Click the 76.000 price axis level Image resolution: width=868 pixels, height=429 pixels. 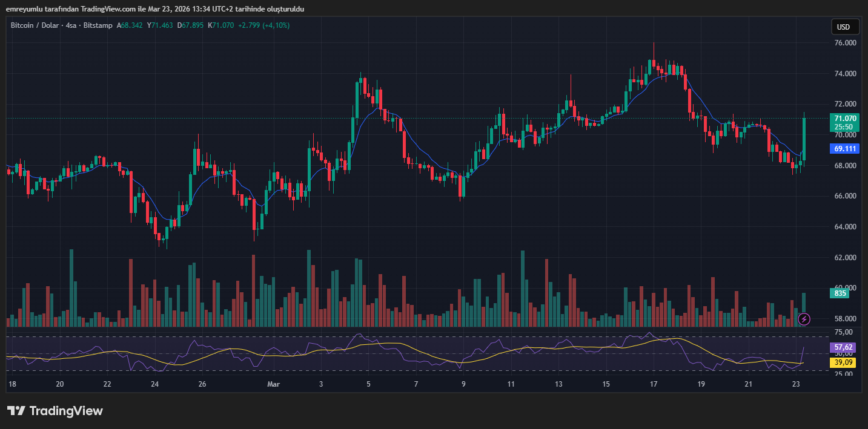pos(845,44)
